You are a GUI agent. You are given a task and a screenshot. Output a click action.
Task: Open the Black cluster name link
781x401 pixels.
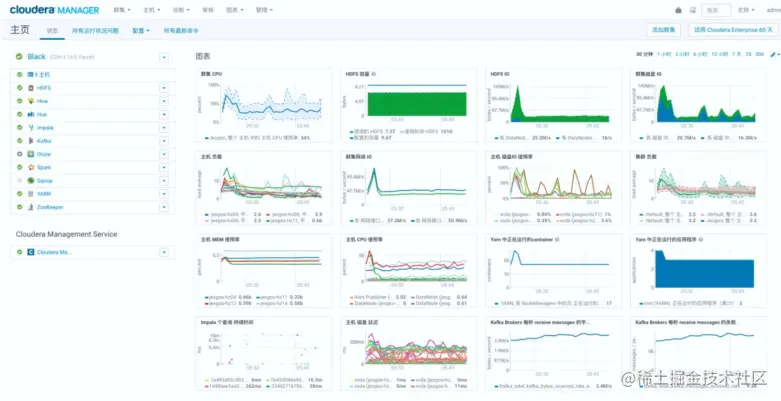(36, 57)
